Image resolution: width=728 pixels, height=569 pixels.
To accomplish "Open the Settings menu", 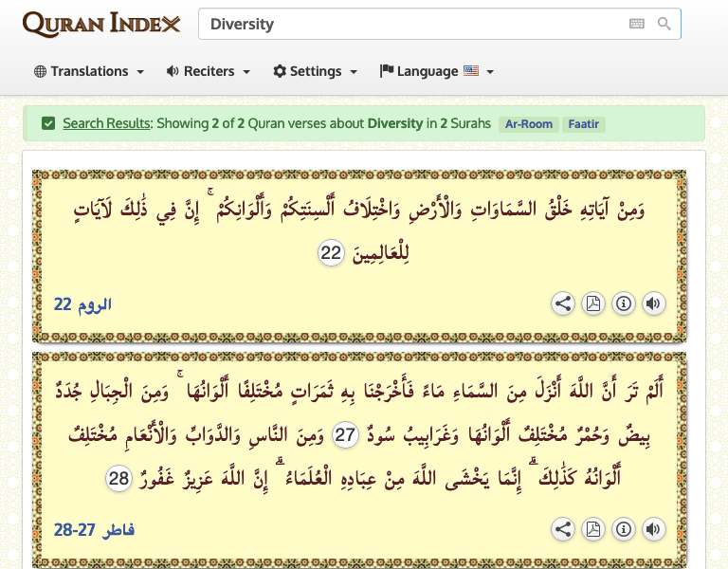I will point(315,71).
